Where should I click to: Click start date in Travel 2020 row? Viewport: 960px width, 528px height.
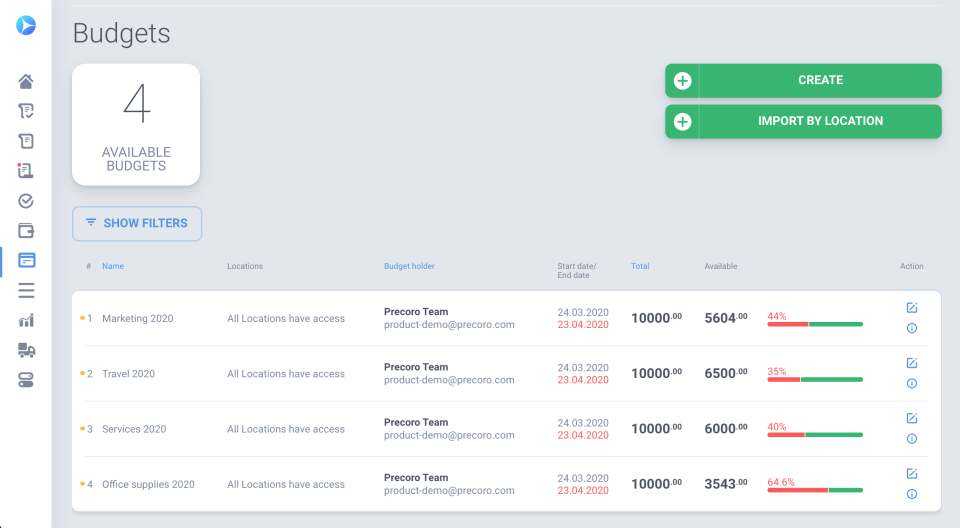(x=583, y=367)
